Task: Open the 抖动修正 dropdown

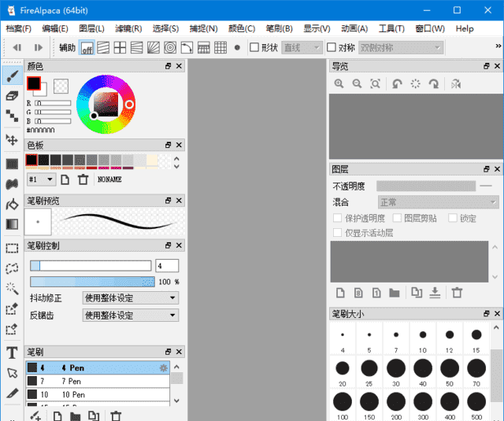Action: coord(131,298)
